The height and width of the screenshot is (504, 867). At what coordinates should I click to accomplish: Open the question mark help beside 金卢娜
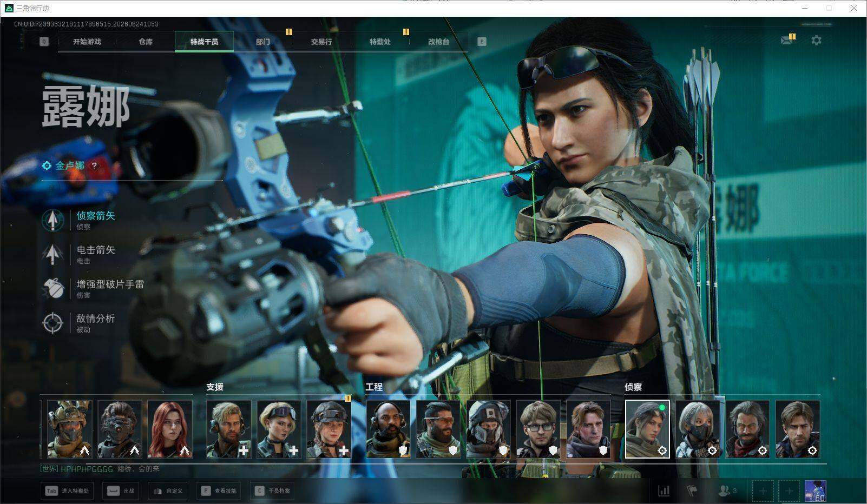(x=94, y=166)
